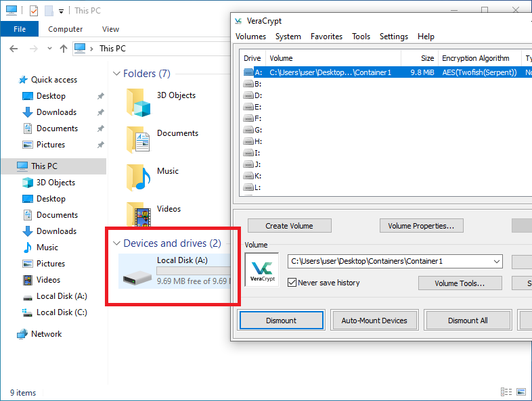Open the File tab in Explorer
532x401 pixels.
tap(20, 29)
